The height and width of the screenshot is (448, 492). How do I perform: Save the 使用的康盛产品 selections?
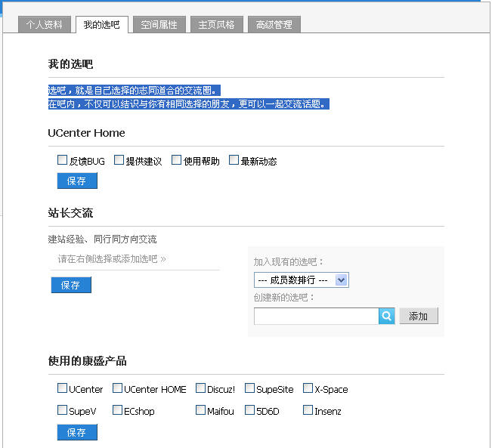pyautogui.click(x=77, y=432)
